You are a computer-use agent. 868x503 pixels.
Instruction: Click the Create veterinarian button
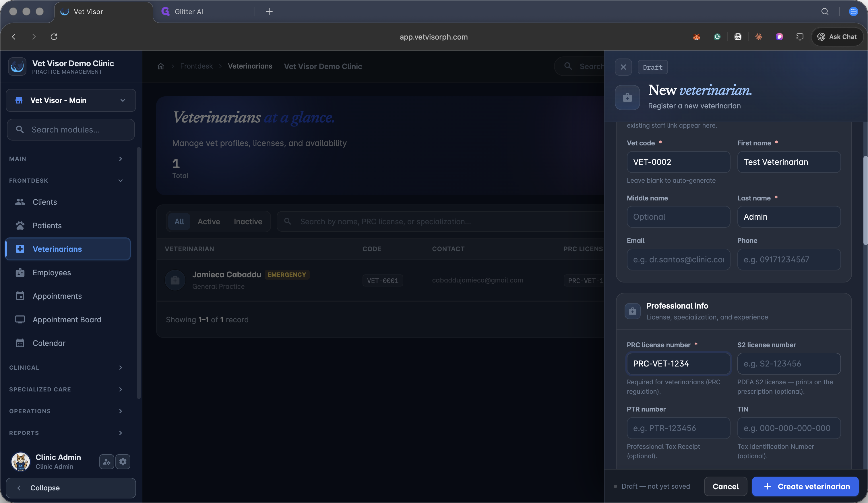pyautogui.click(x=805, y=486)
